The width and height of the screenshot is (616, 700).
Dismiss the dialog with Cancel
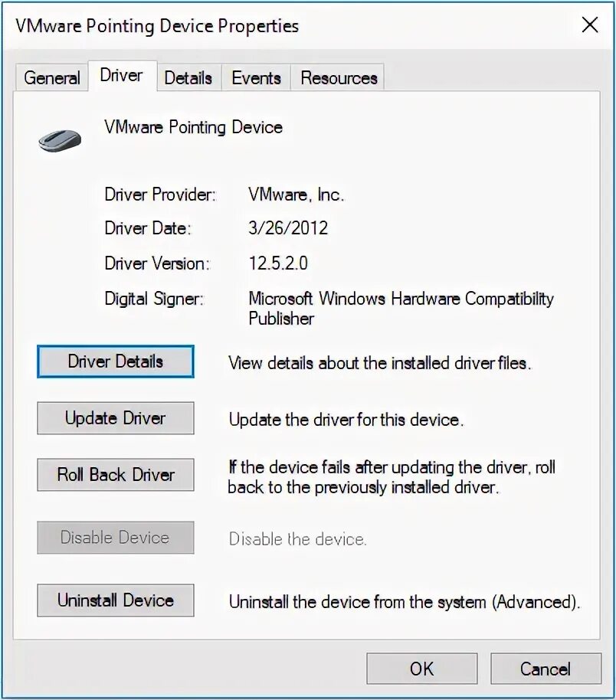pyautogui.click(x=546, y=669)
